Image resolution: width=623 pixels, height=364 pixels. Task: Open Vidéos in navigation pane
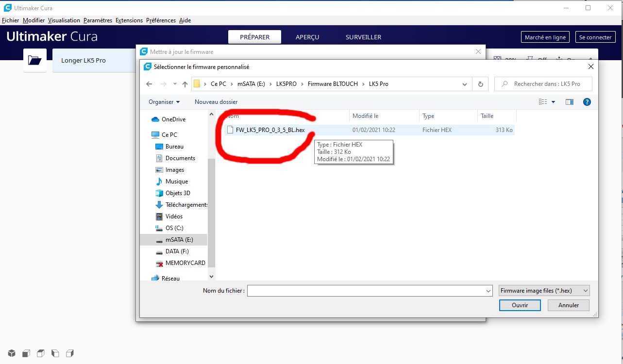tap(174, 216)
